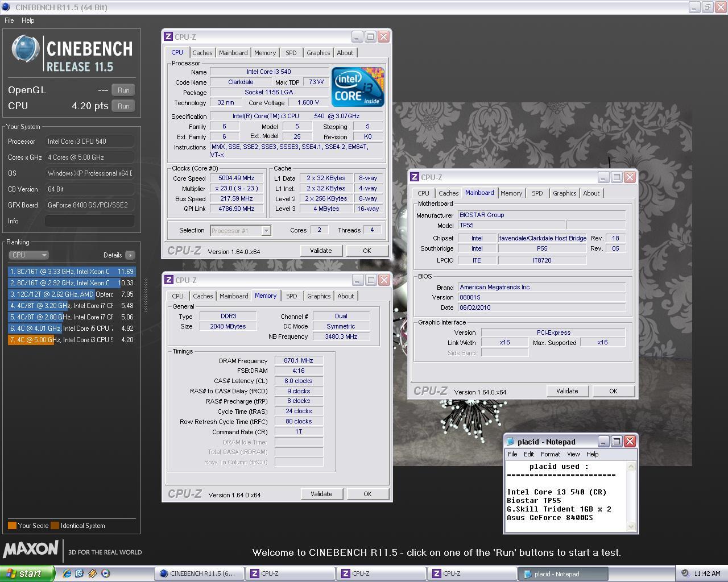Image resolution: width=728 pixels, height=582 pixels.
Task: Click the Intel Core i3 inside logo
Action: (x=358, y=87)
